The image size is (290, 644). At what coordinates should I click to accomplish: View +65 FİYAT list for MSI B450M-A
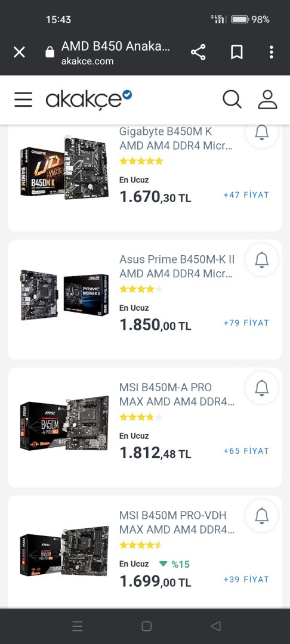point(246,451)
